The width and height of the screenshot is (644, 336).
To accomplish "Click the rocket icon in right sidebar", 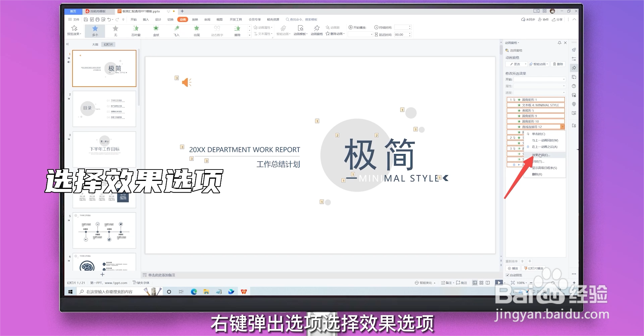I will pos(574,50).
